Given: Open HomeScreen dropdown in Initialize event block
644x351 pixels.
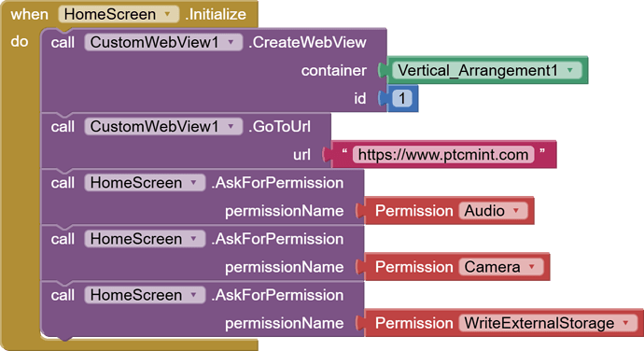Looking at the screenshot, I should 119,14.
